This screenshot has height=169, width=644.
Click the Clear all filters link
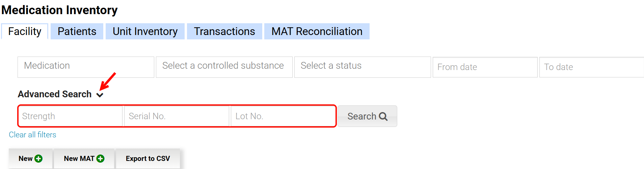click(x=32, y=135)
